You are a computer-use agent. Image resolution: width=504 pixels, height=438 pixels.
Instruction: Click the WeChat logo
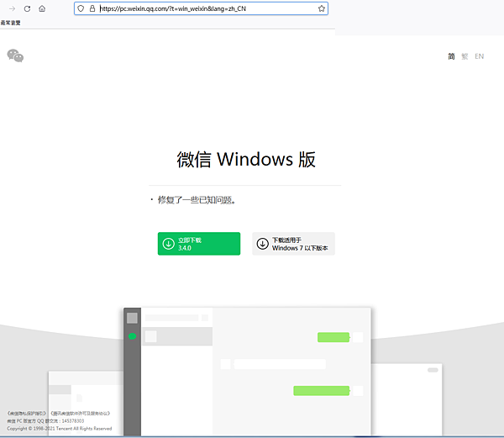tap(15, 55)
